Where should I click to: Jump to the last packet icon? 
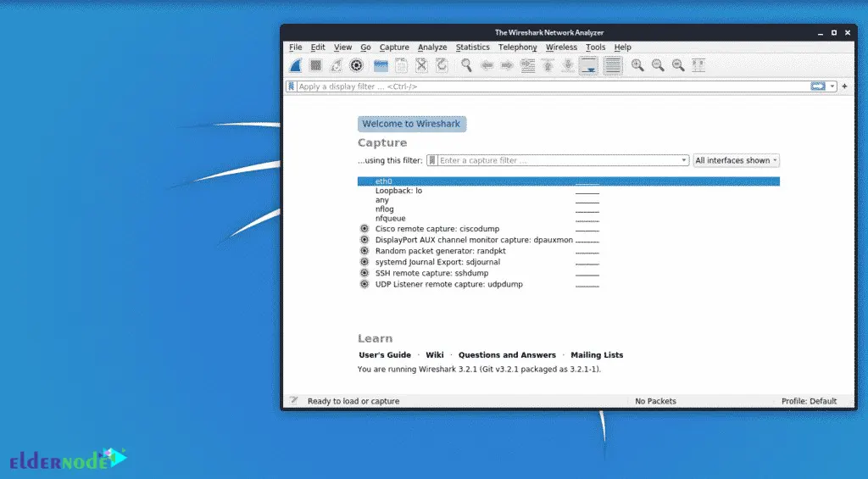pos(568,65)
